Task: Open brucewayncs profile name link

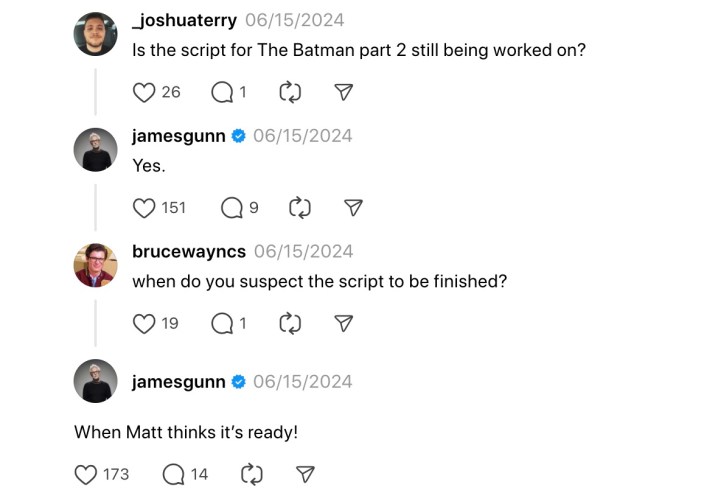Action: (188, 252)
